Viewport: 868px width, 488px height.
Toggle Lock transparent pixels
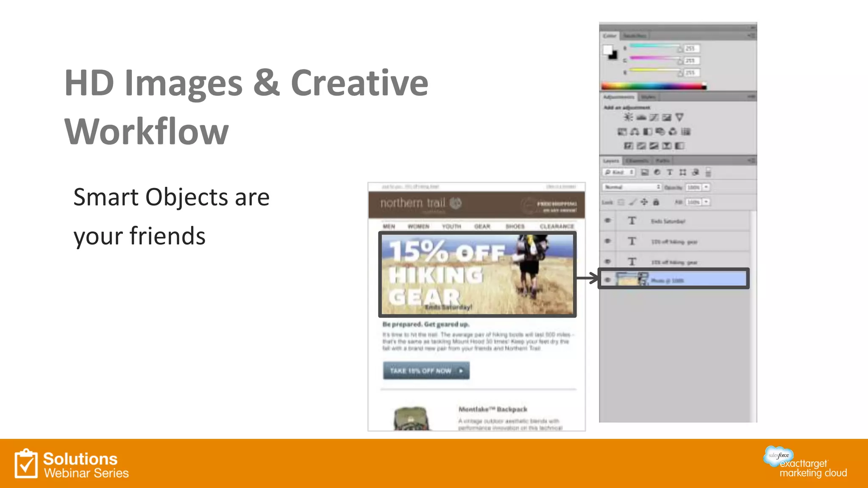[621, 202]
